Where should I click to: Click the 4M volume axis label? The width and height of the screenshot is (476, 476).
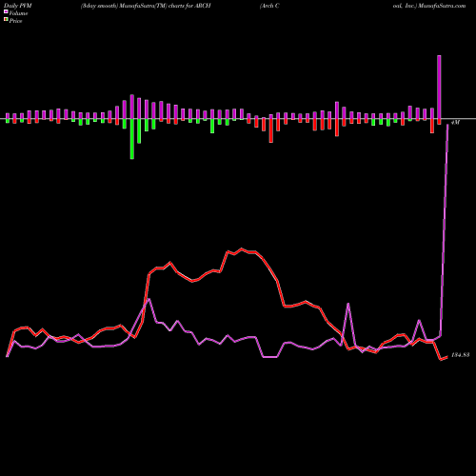point(455,122)
